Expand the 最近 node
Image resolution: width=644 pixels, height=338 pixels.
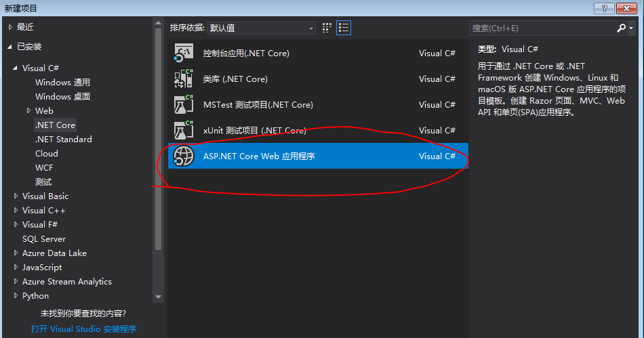(10, 27)
